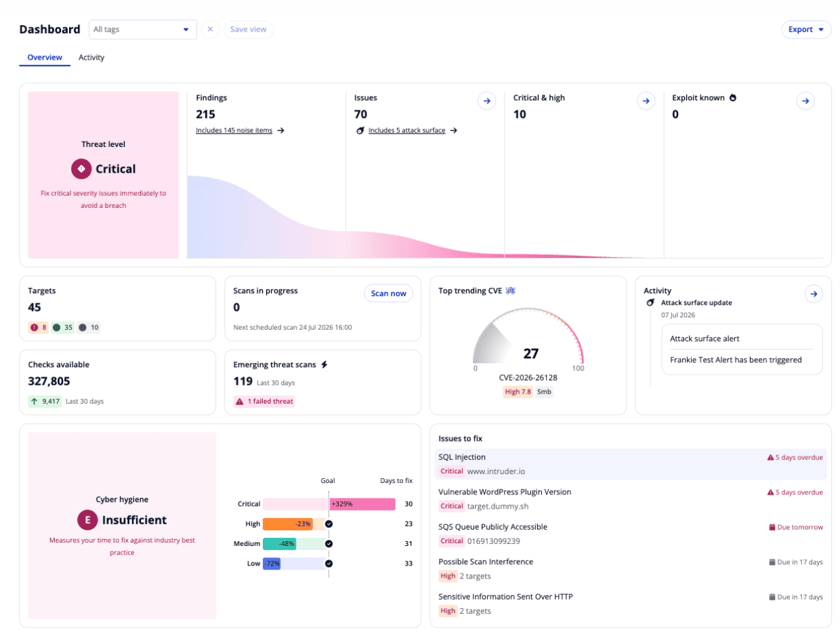Screen dimensions: 840x634
Task: Open the Activity card arrow button
Action: click(814, 293)
